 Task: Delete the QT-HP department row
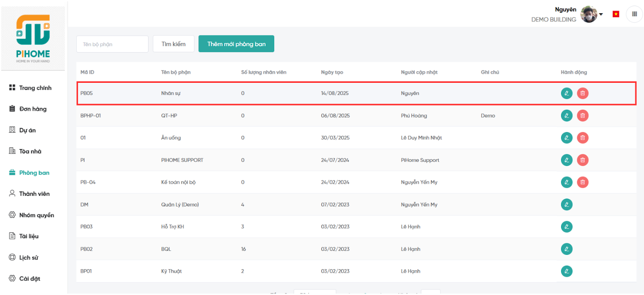pos(582,116)
